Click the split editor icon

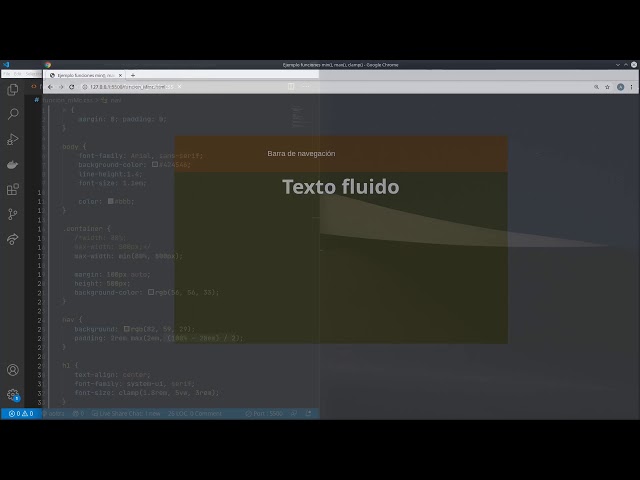(x=291, y=87)
